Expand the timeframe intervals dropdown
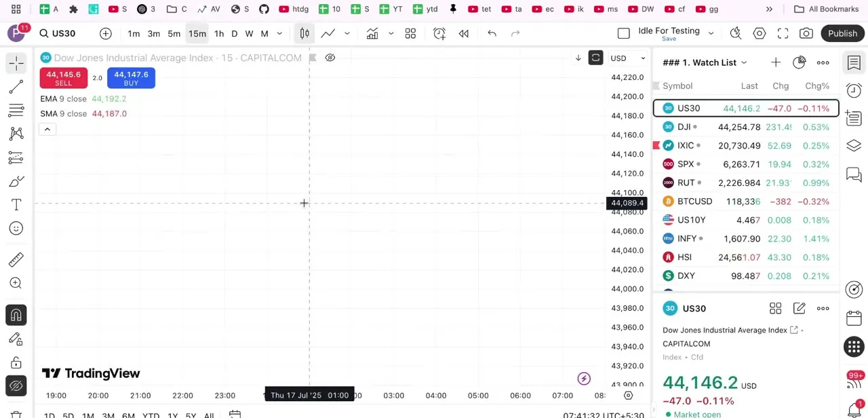The image size is (868, 418). pos(279,33)
